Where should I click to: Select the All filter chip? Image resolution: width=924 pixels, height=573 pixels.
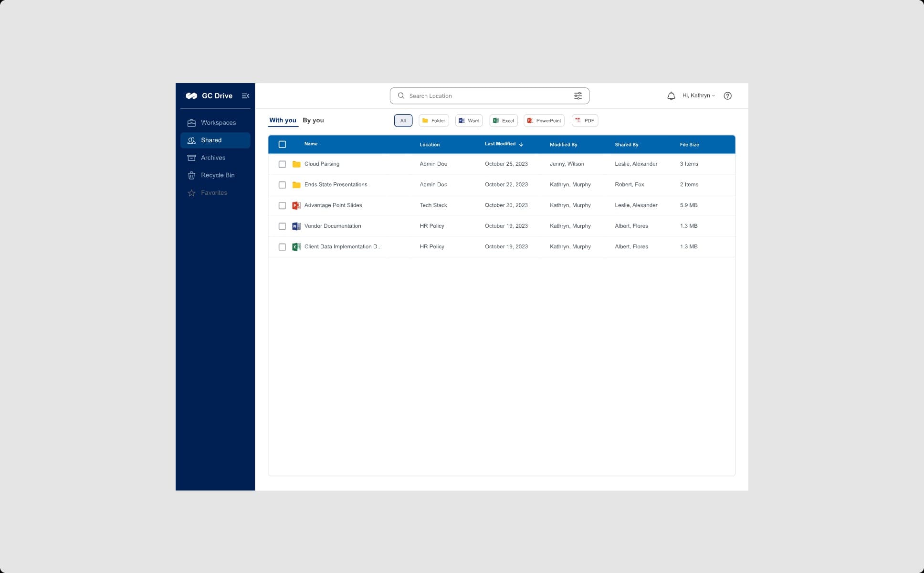click(403, 121)
